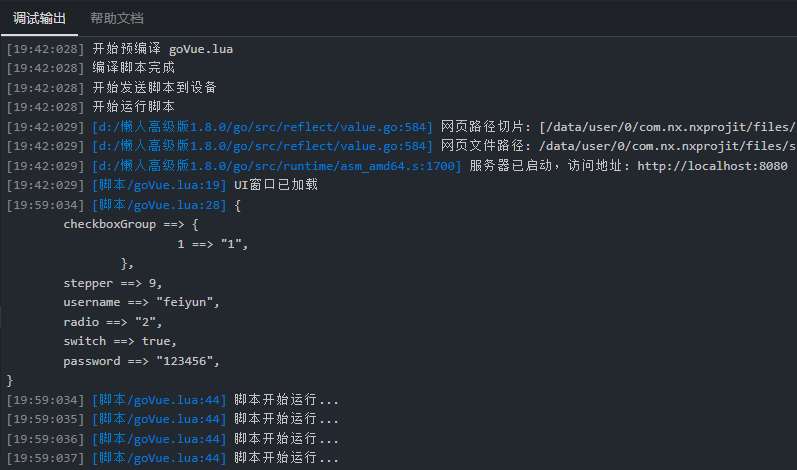Click the 开始发送脚本到设备 log entry
This screenshot has width=797, height=470.
pos(154,88)
